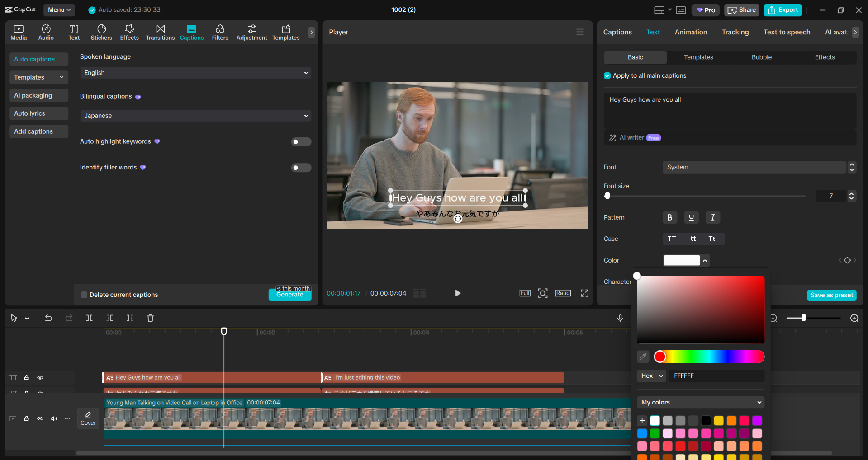Viewport: 868px width, 460px height.
Task: Open the Effects panel in top toolbar
Action: [129, 32]
